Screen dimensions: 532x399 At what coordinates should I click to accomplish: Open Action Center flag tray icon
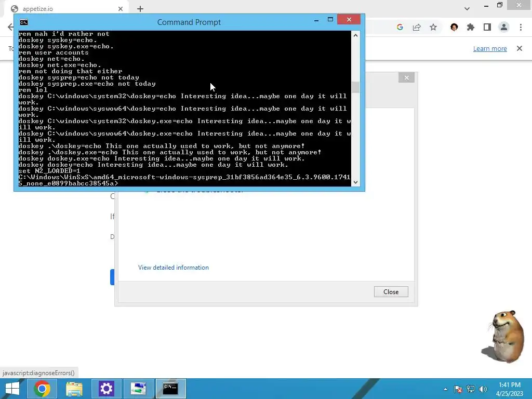[458, 389]
